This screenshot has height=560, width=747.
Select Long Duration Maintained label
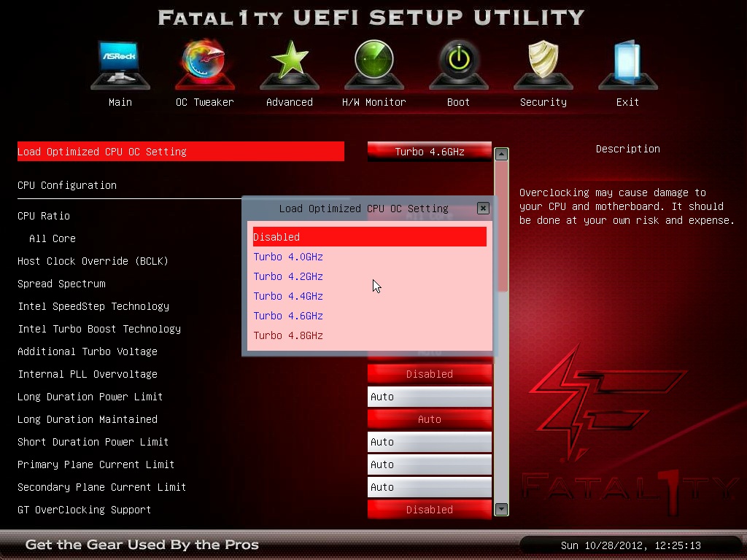(88, 419)
